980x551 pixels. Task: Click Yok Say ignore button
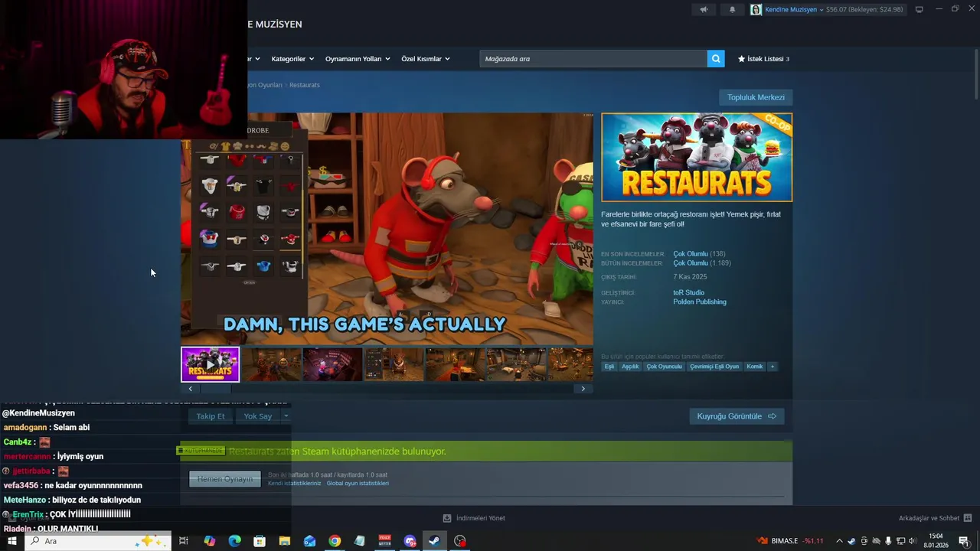tap(258, 416)
